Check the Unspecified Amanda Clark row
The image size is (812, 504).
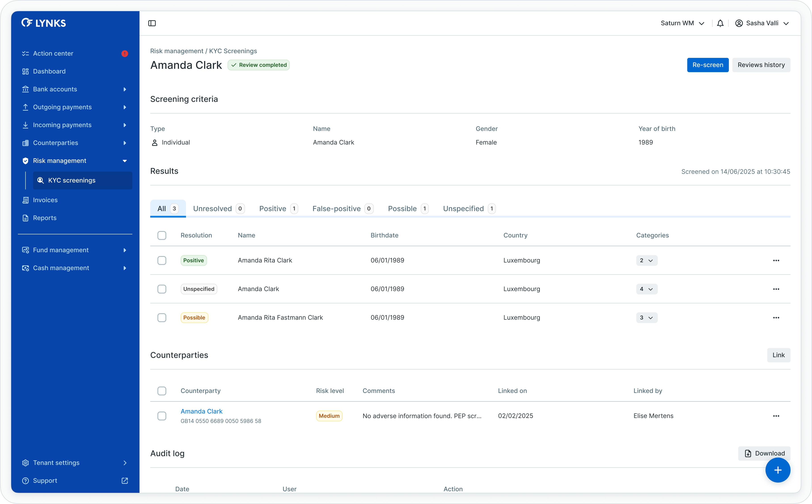point(162,289)
